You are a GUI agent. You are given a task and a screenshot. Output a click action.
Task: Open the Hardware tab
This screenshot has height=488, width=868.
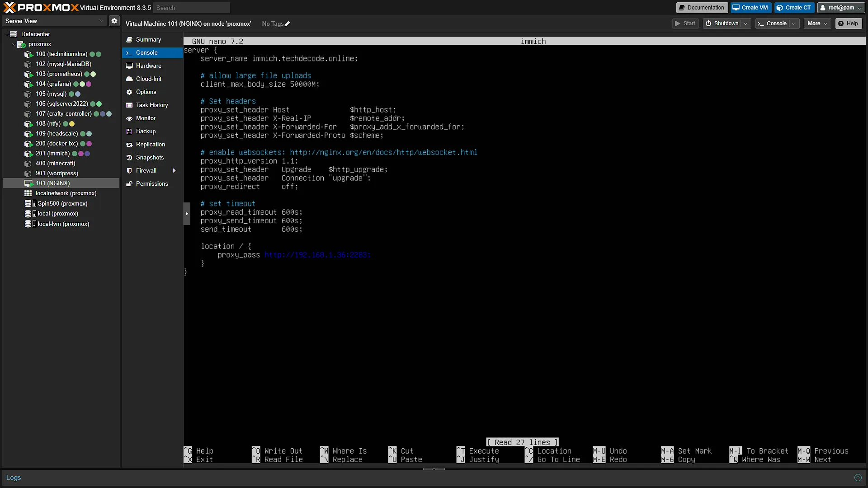[x=152, y=66]
